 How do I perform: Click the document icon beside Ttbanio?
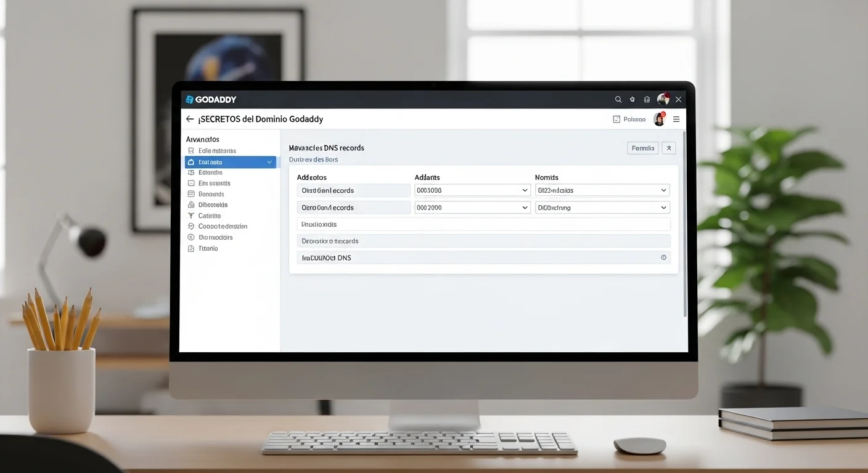pyautogui.click(x=191, y=248)
